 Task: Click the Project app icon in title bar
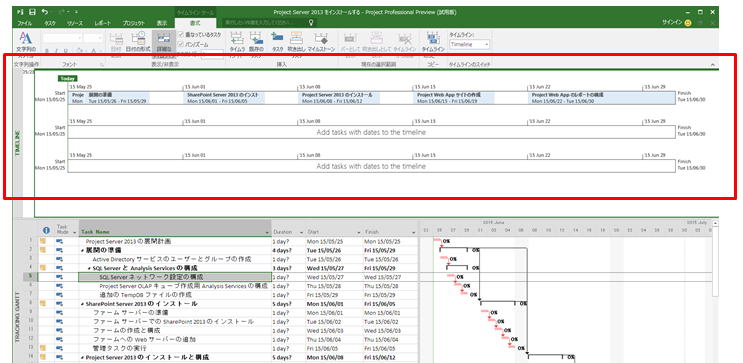click(x=21, y=12)
